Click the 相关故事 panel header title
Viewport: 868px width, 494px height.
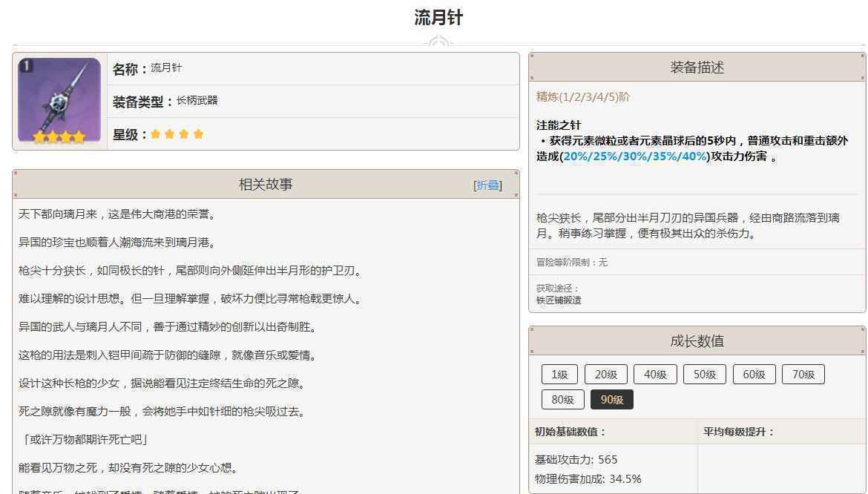[265, 185]
